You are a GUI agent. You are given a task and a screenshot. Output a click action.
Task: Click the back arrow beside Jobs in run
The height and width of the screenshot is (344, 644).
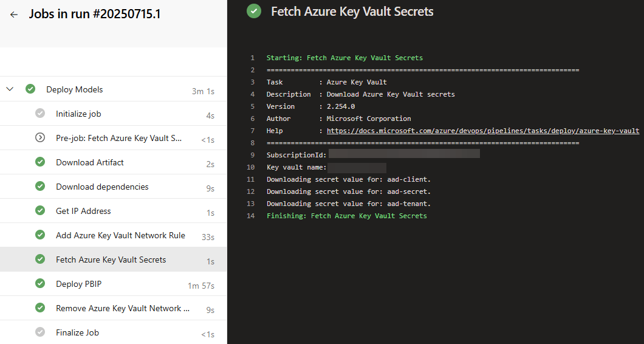[x=14, y=15]
